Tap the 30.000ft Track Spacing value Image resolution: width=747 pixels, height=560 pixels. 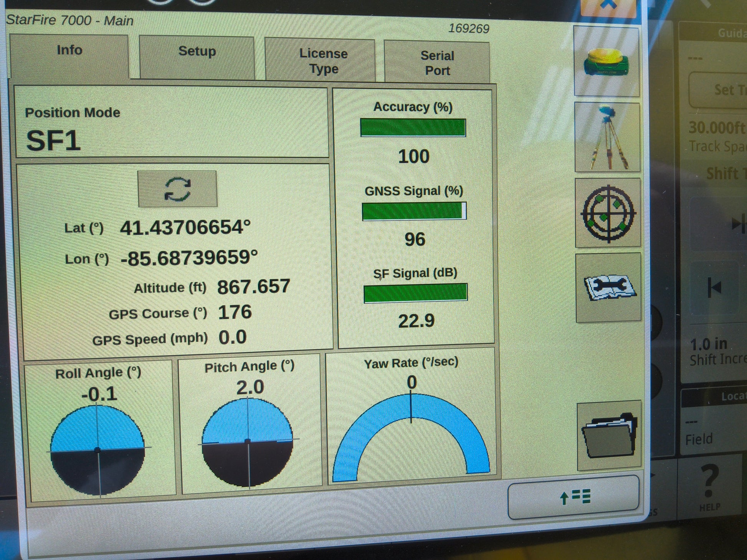point(717,128)
